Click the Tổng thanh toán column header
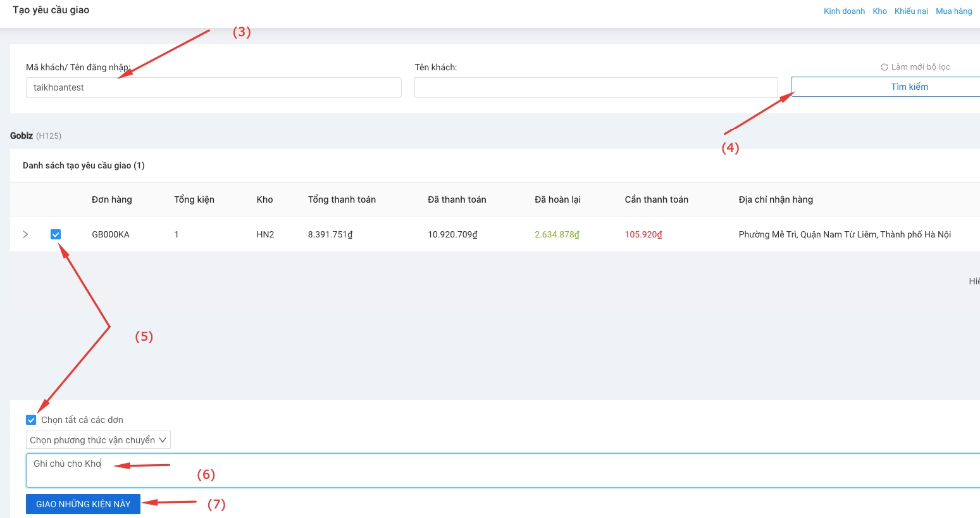The height and width of the screenshot is (518, 980). tap(342, 199)
